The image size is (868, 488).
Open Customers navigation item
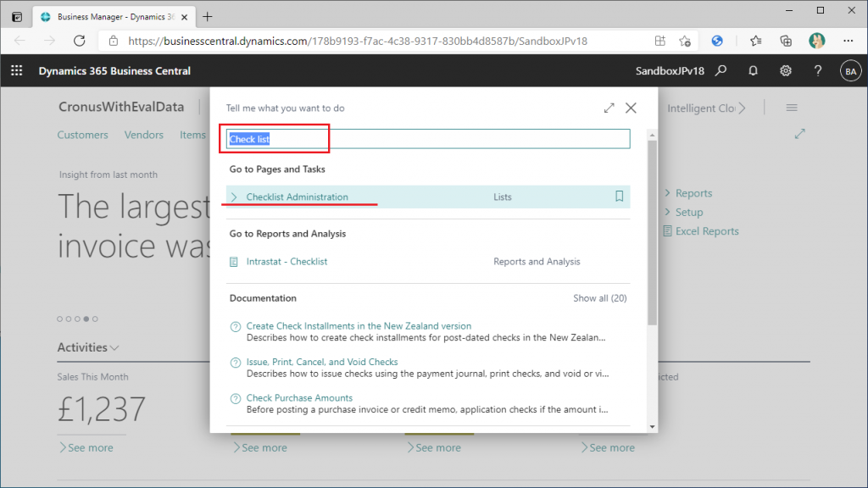pos(82,135)
